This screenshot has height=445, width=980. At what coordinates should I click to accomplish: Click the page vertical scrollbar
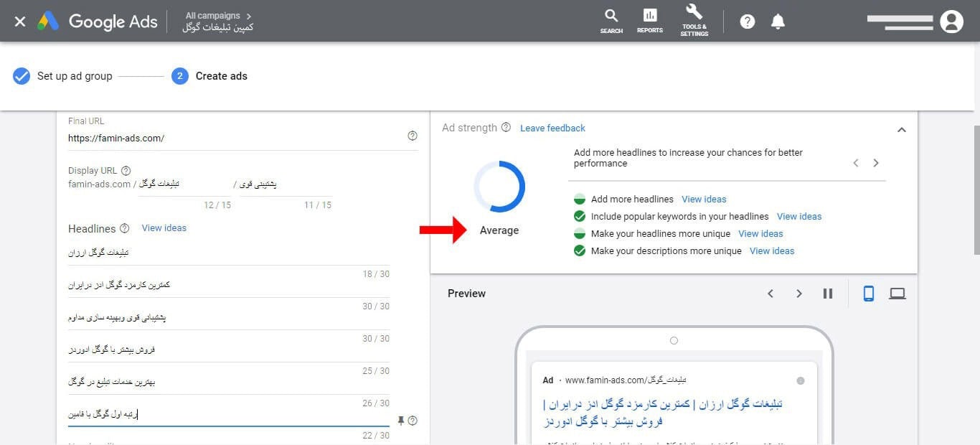(976, 190)
